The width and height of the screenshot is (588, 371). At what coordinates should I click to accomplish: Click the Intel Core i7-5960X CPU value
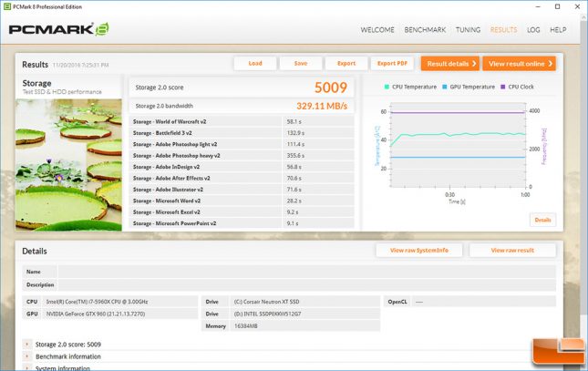[x=97, y=302]
